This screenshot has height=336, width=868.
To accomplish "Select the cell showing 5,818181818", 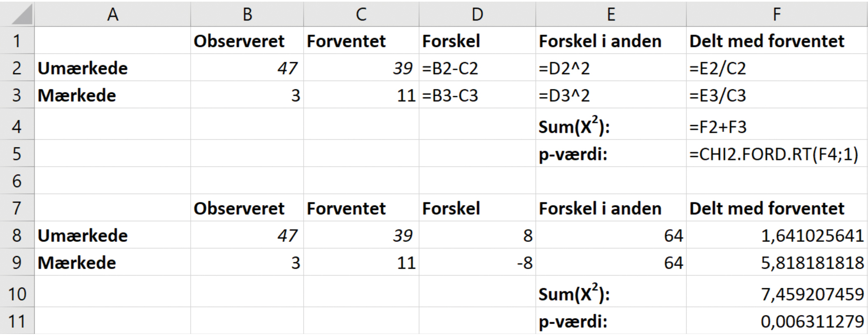I will pyautogui.click(x=812, y=263).
